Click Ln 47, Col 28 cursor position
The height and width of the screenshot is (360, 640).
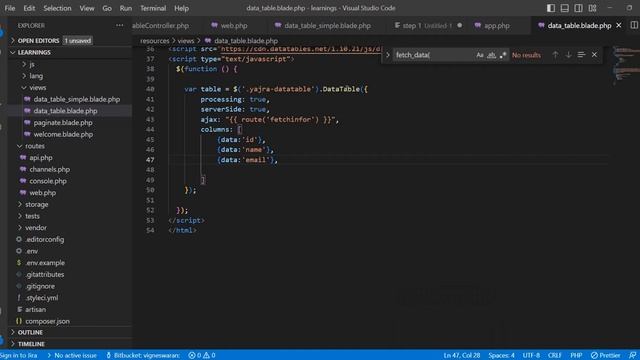click(x=462, y=356)
